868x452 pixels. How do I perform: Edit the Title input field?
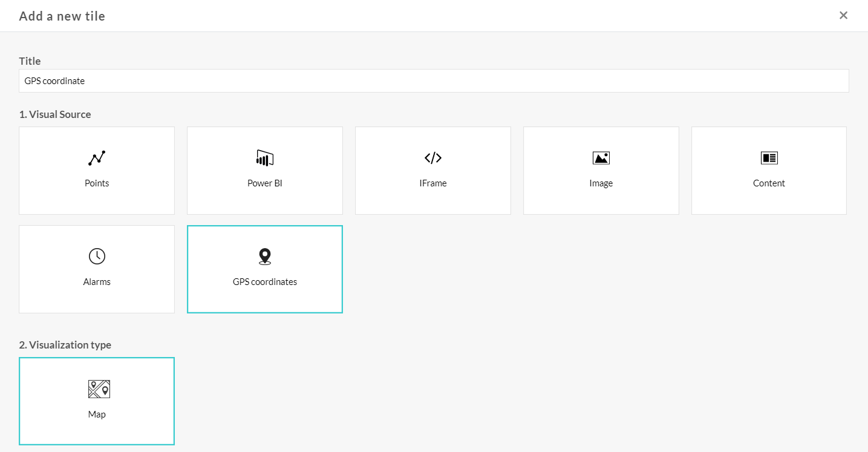click(x=434, y=80)
